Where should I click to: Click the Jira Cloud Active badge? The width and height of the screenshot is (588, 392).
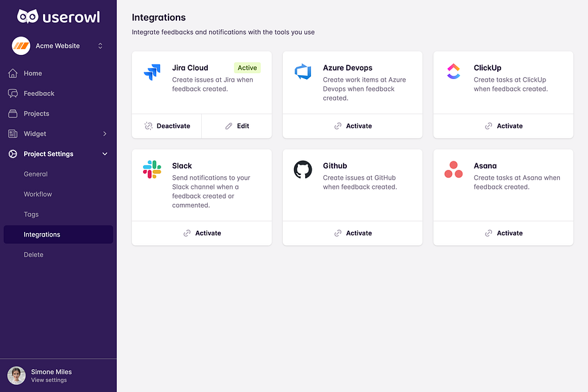247,67
